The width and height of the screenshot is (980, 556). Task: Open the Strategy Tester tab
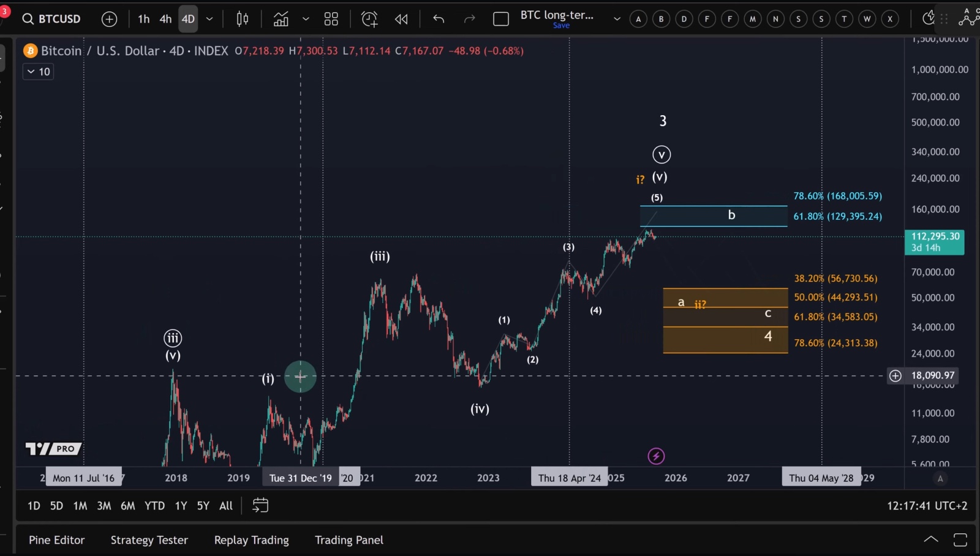149,539
